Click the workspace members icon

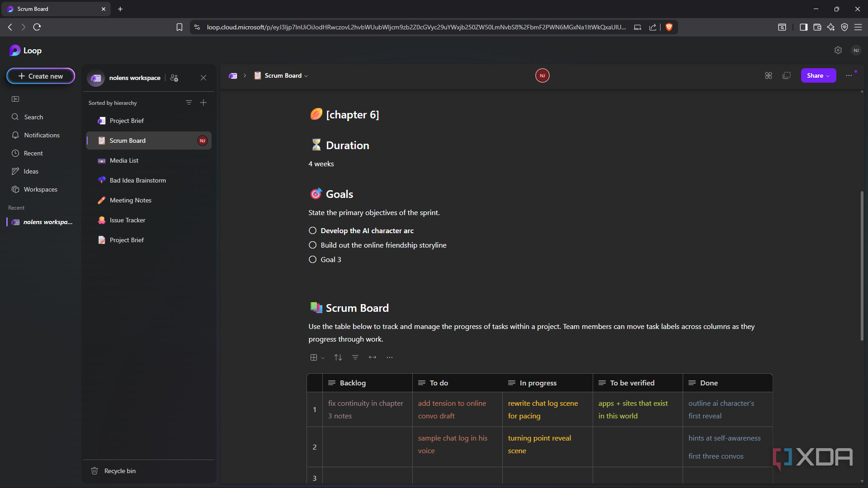pyautogui.click(x=174, y=78)
